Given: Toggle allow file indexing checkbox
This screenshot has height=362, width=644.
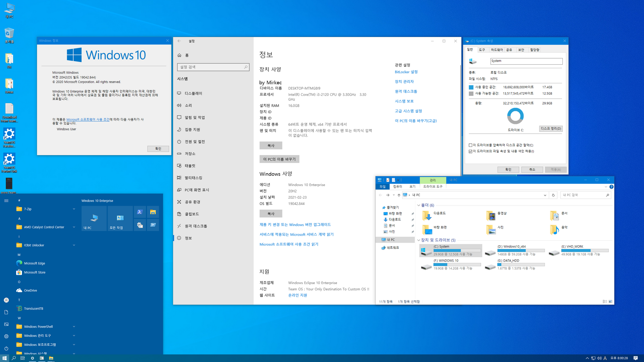Looking at the screenshot, I should coord(470,151).
